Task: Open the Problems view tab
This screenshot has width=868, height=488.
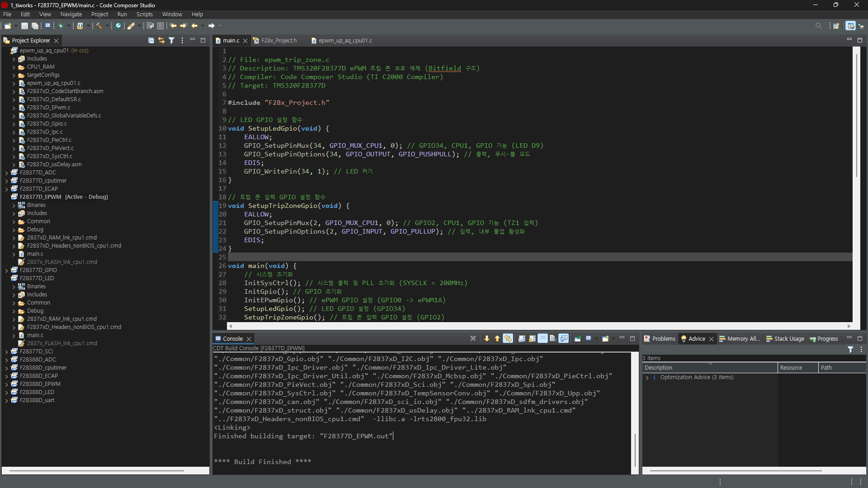Action: pyautogui.click(x=663, y=339)
